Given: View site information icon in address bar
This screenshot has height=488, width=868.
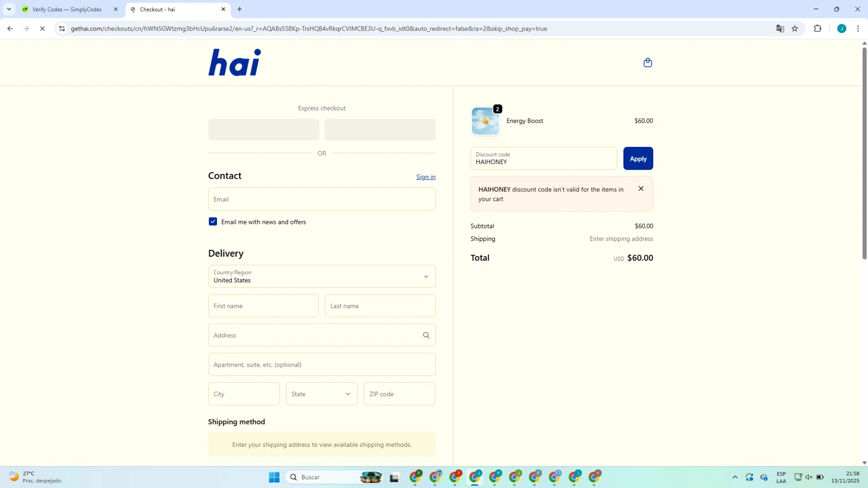Looking at the screenshot, I should (x=62, y=28).
